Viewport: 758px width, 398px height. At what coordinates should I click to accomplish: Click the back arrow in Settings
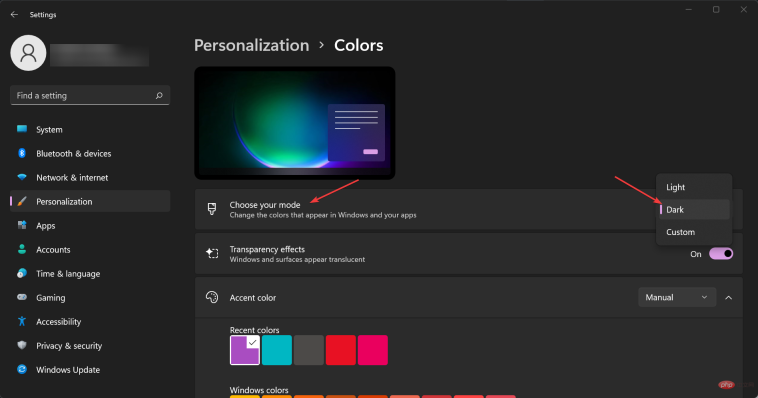14,15
